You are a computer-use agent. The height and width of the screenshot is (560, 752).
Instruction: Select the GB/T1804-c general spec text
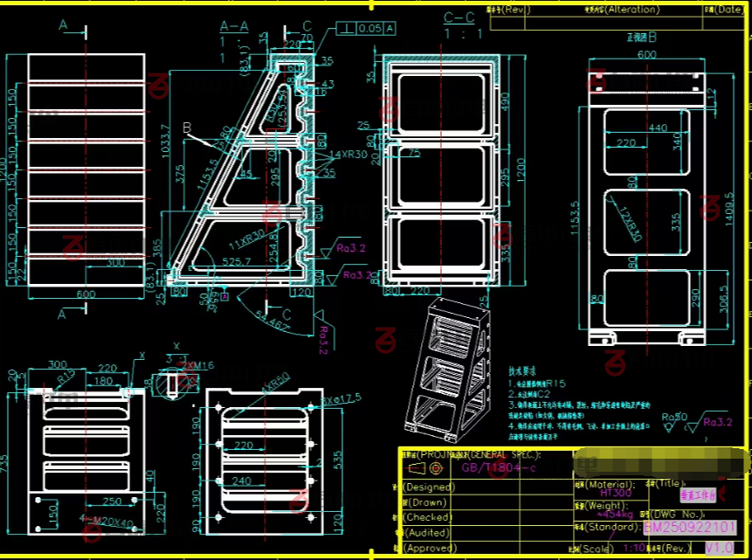(500, 467)
